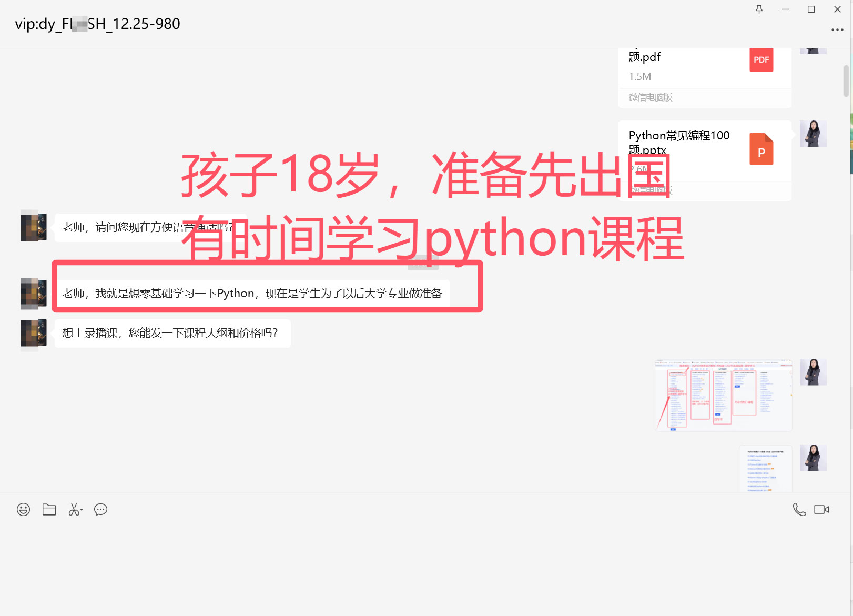Image resolution: width=853 pixels, height=616 pixels.
Task: Expand screenshot tool dropdown arrow
Action: tap(82, 510)
